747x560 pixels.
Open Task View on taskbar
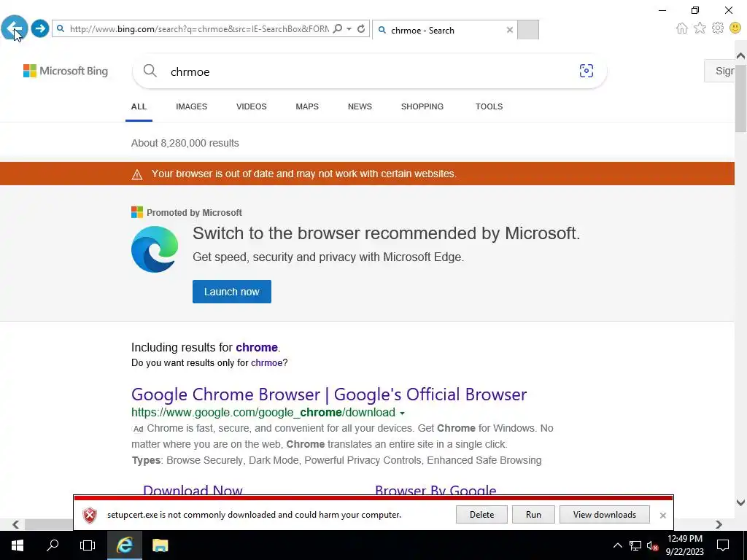click(88, 545)
